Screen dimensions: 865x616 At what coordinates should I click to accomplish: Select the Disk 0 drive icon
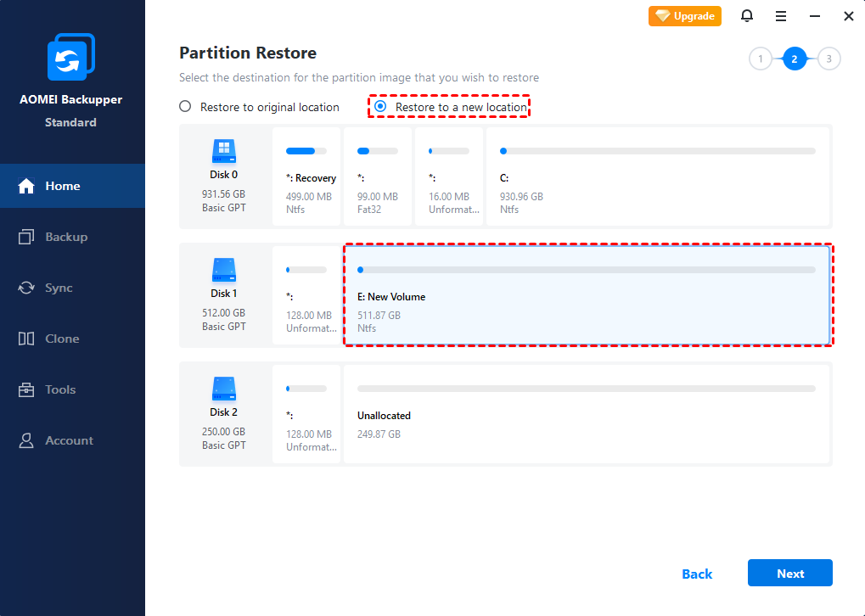tap(224, 151)
